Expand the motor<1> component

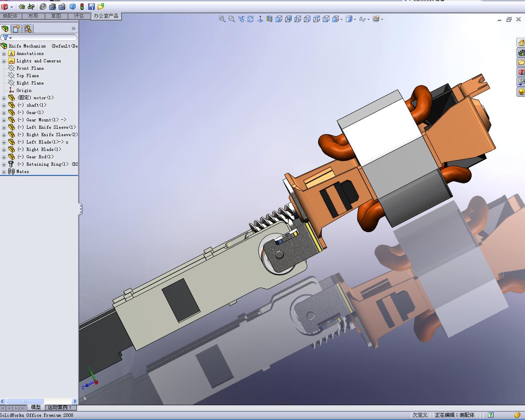point(4,98)
